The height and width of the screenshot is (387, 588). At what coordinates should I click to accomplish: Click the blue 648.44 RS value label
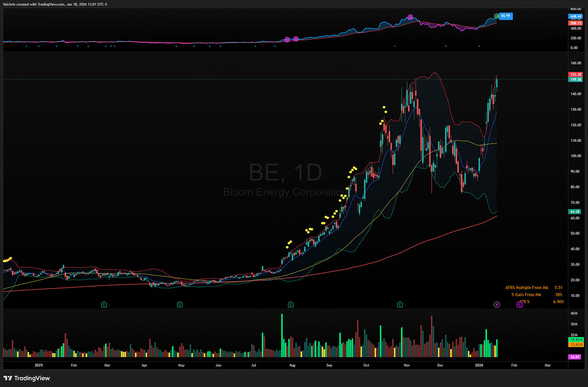click(x=575, y=17)
